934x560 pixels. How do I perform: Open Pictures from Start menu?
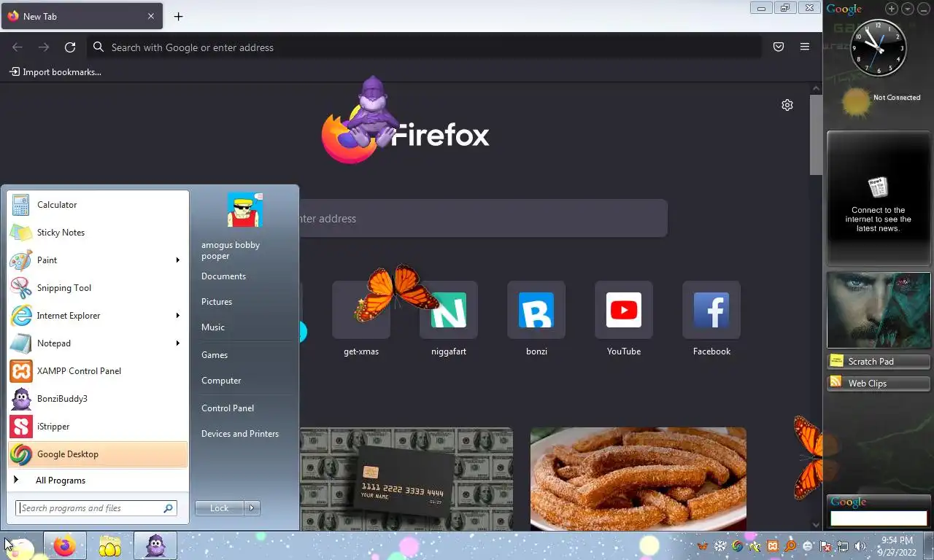[x=217, y=302]
